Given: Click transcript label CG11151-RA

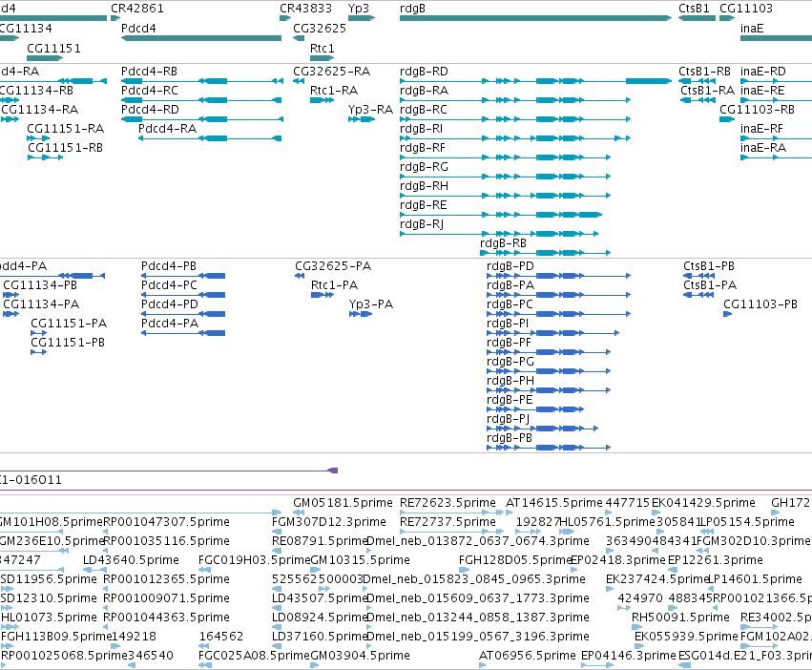Looking at the screenshot, I should pos(65,129).
